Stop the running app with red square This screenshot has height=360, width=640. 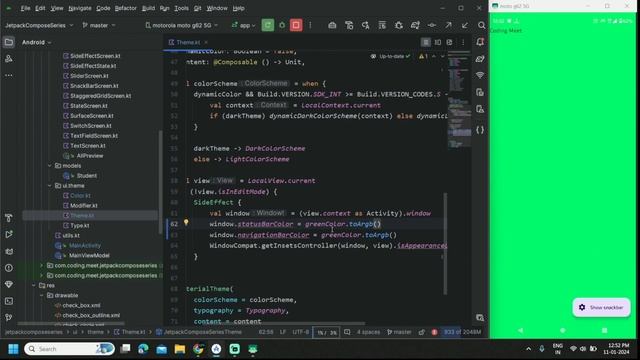pyautogui.click(x=296, y=25)
